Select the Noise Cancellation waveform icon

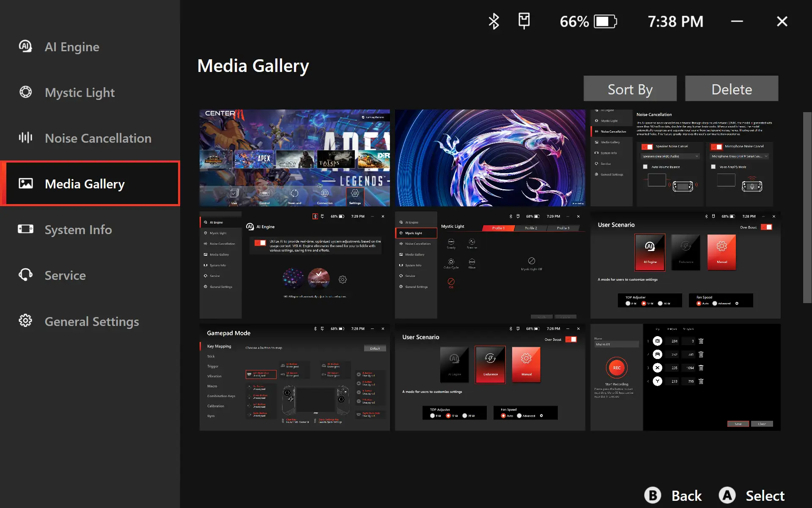tap(25, 138)
